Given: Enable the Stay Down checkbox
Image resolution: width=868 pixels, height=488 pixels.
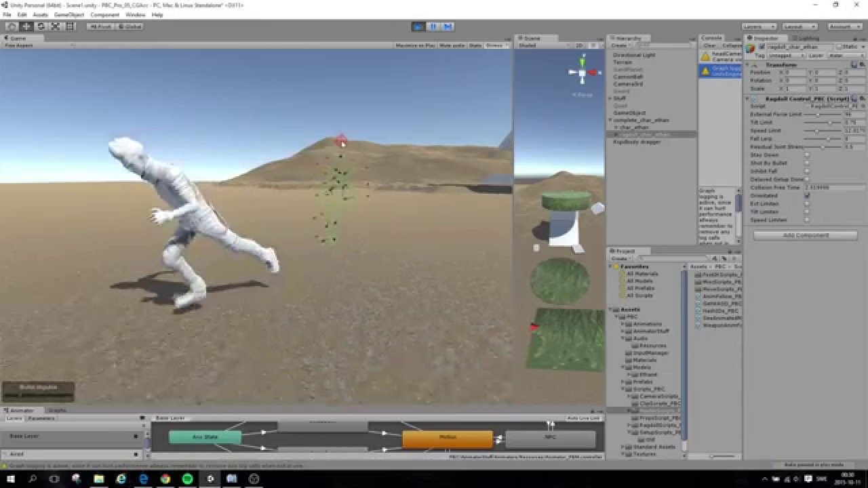Looking at the screenshot, I should tap(808, 155).
